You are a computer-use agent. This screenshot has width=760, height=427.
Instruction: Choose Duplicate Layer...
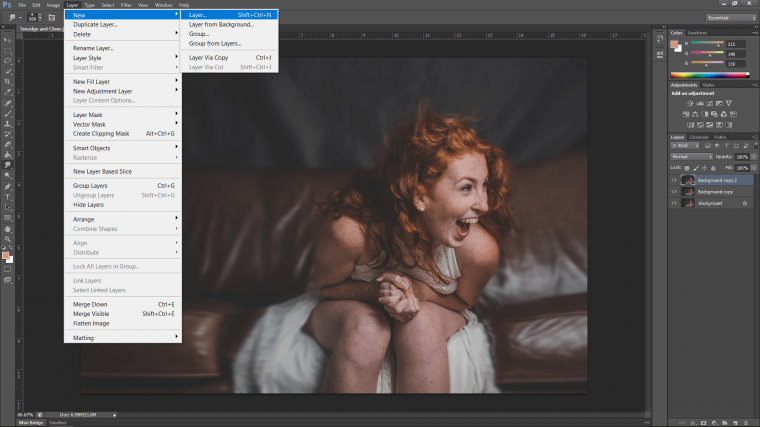(x=123, y=25)
